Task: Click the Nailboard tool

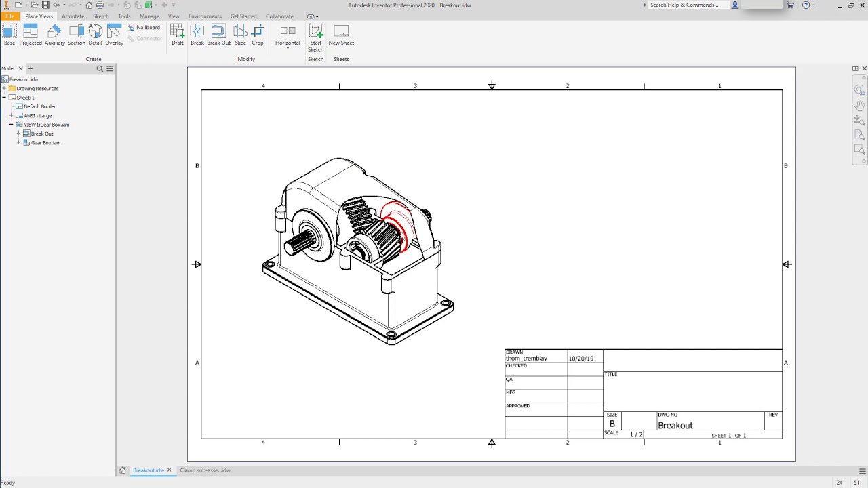Action: [144, 28]
